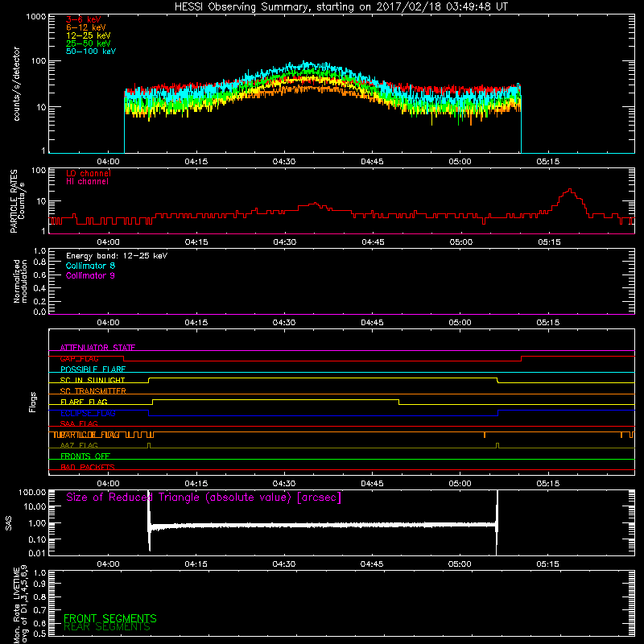This screenshot has width=644, height=644.
Task: Click the 'Size of Reduced Triangle' annotation
Action: (x=204, y=497)
